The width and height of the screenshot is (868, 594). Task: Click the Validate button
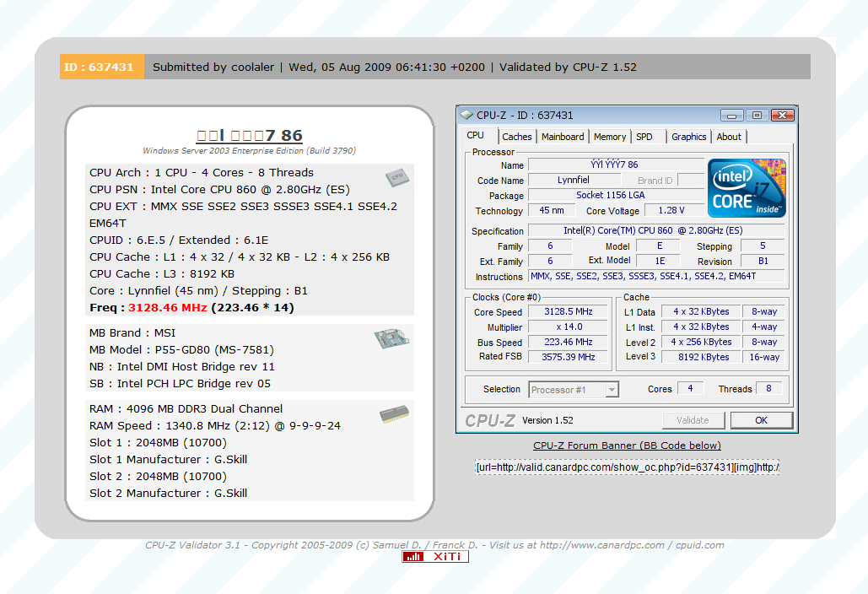[693, 420]
